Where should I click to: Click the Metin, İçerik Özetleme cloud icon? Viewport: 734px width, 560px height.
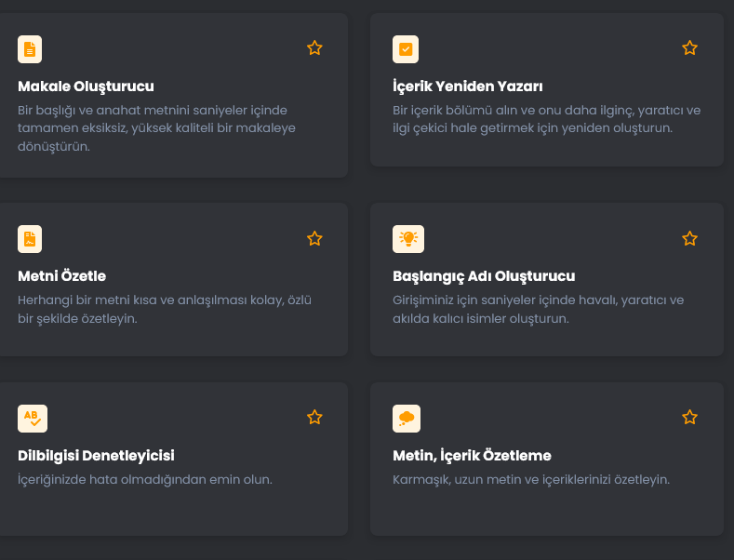407,419
